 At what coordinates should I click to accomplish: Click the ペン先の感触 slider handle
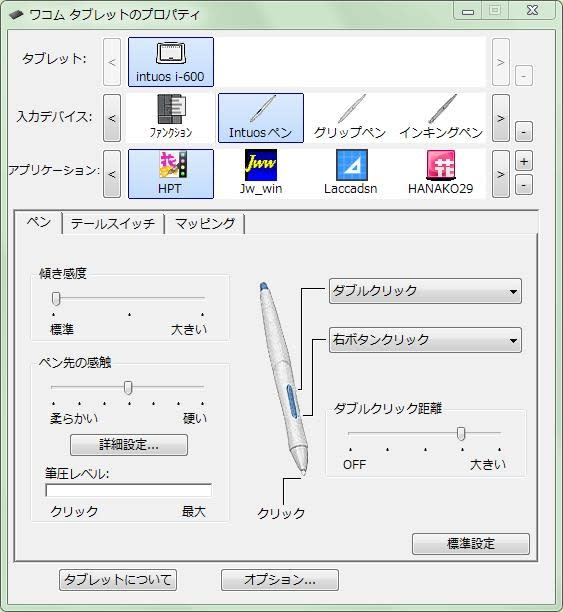pyautogui.click(x=128, y=388)
